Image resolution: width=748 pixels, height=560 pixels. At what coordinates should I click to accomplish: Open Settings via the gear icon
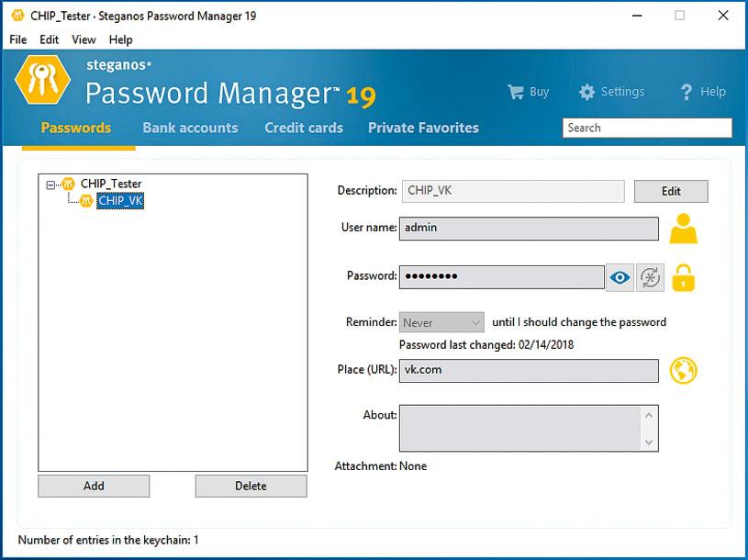click(611, 92)
